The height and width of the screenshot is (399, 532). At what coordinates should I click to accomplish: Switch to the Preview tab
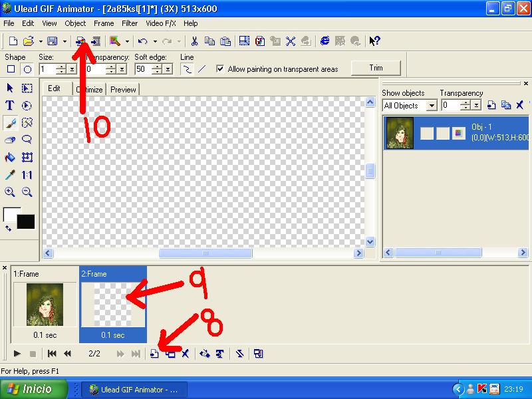coord(123,90)
